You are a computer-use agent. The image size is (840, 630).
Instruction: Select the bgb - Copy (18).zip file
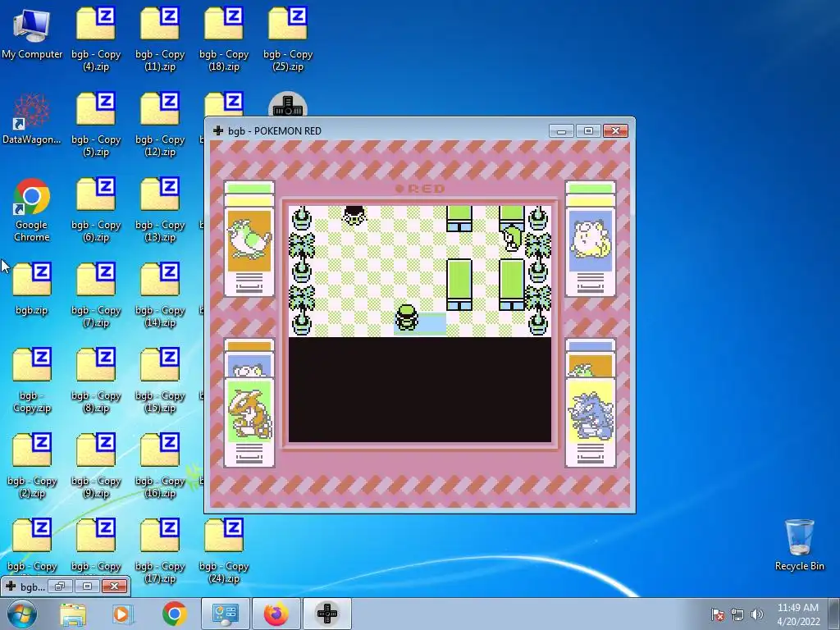[x=224, y=39]
